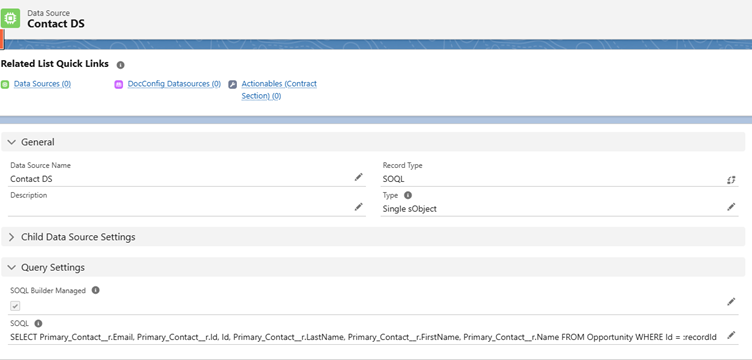Open the Data Sources (0) related list
The width and height of the screenshot is (752, 360).
tap(42, 84)
